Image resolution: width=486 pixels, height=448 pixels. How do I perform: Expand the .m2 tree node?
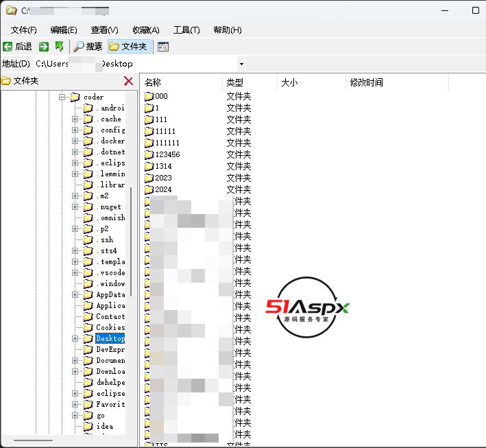(75, 196)
